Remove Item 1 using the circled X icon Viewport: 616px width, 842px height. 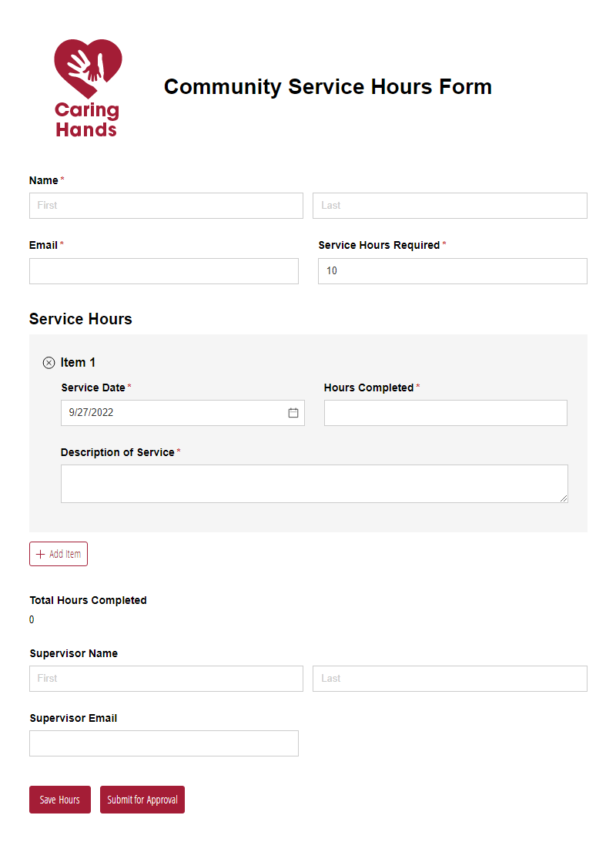point(49,362)
